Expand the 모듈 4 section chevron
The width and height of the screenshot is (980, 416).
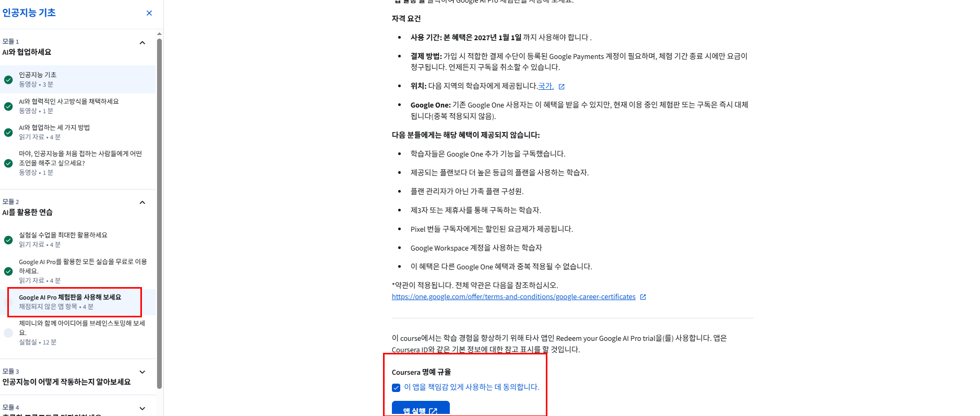pos(142,409)
